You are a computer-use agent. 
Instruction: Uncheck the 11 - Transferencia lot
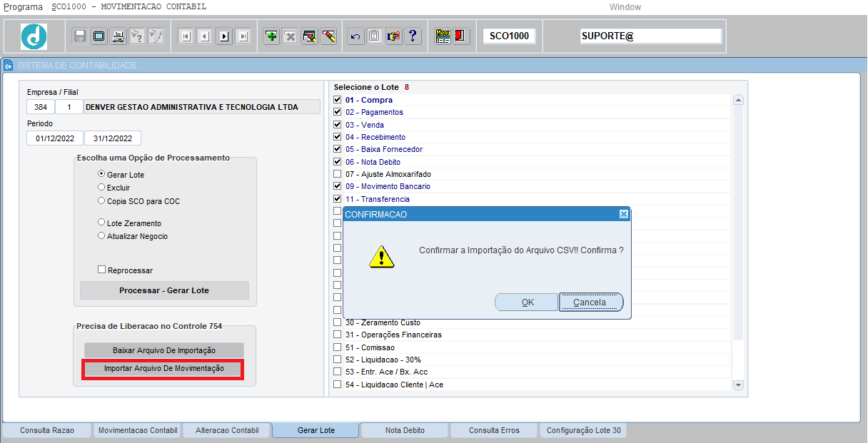pyautogui.click(x=338, y=199)
